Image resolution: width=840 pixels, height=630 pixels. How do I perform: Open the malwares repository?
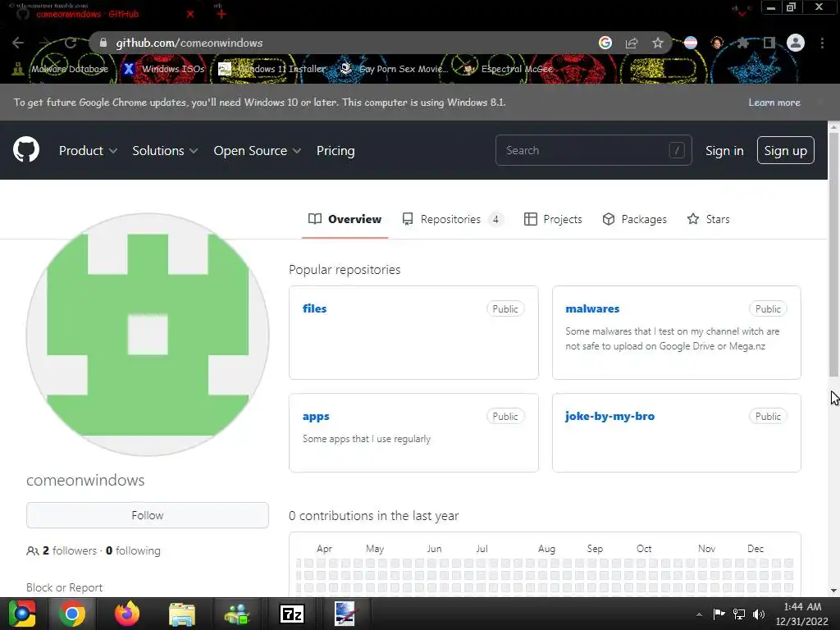click(x=592, y=308)
